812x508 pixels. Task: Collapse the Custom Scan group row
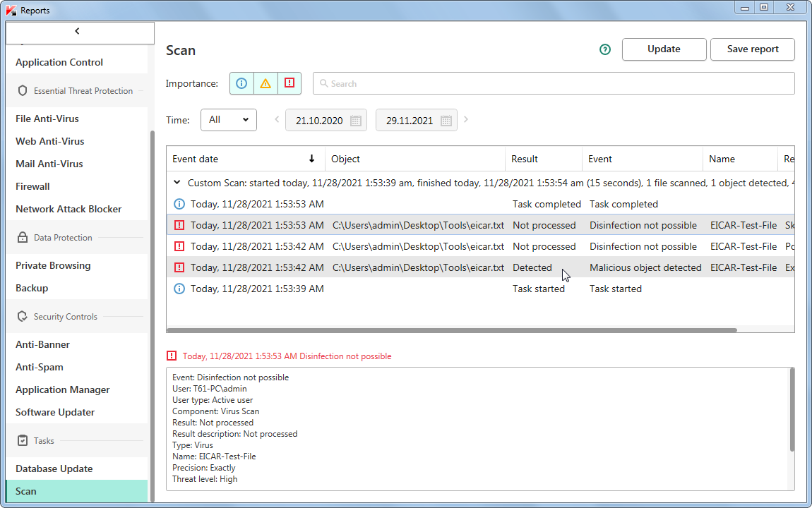177,183
